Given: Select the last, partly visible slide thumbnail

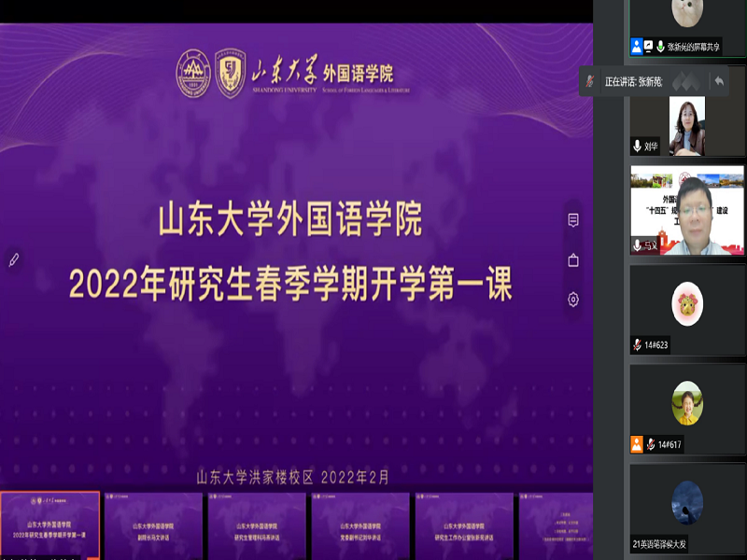Looking at the screenshot, I should pyautogui.click(x=556, y=525).
